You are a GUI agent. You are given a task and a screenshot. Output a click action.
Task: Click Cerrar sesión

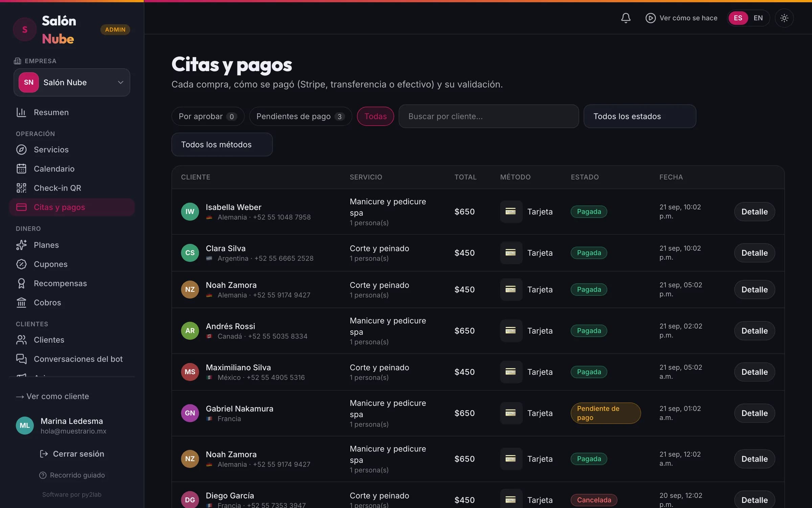click(x=72, y=454)
